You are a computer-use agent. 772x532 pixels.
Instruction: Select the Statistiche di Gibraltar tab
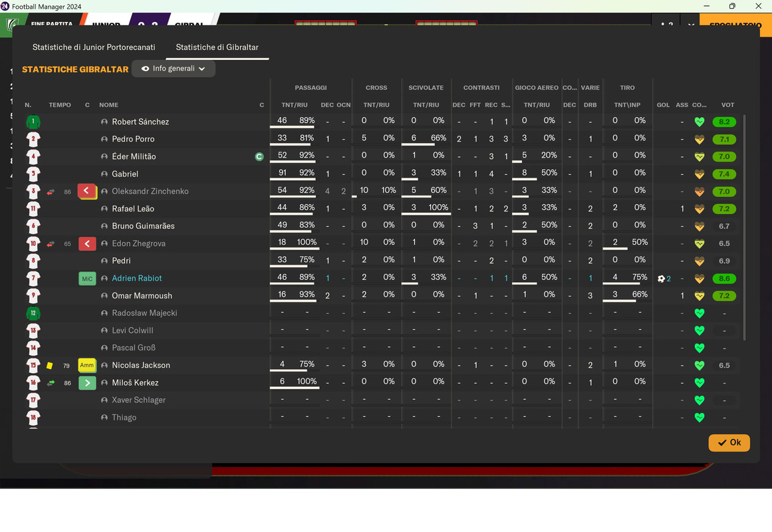pos(217,47)
